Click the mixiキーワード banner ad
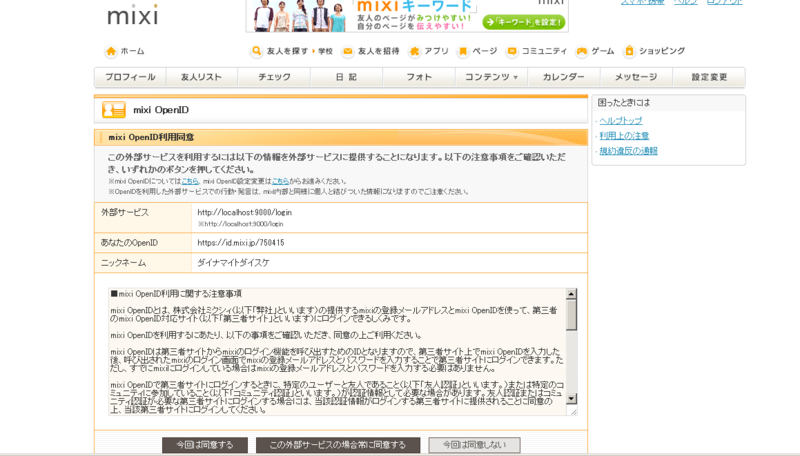The width and height of the screenshot is (800, 456). (x=407, y=15)
